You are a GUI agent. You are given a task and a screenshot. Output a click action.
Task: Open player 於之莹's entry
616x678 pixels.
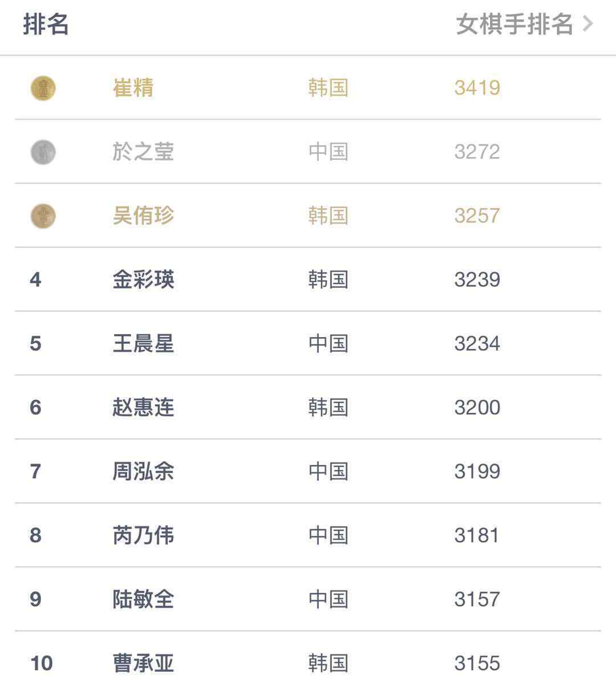pos(143,152)
